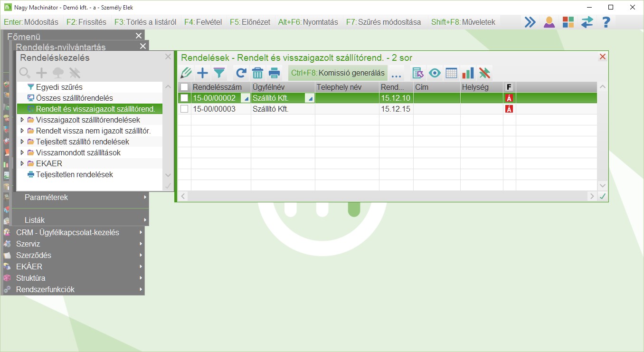644x352 pixels.
Task: Click the trash can delete icon
Action: (257, 73)
